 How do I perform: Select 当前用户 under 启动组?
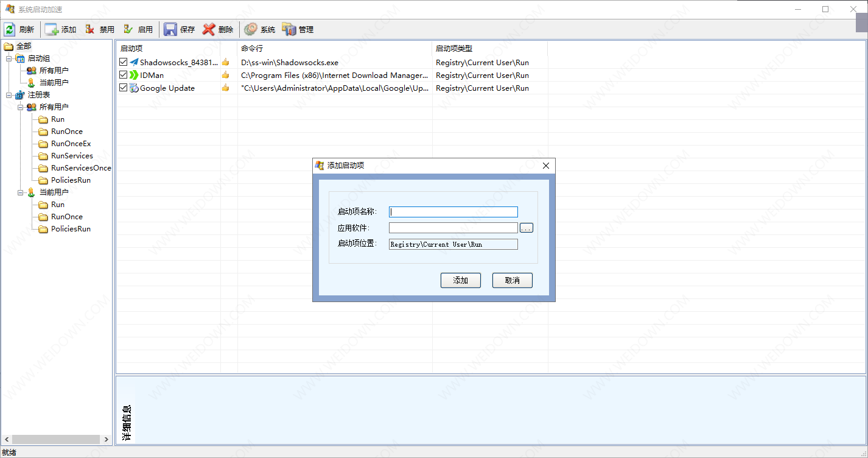[x=54, y=83]
